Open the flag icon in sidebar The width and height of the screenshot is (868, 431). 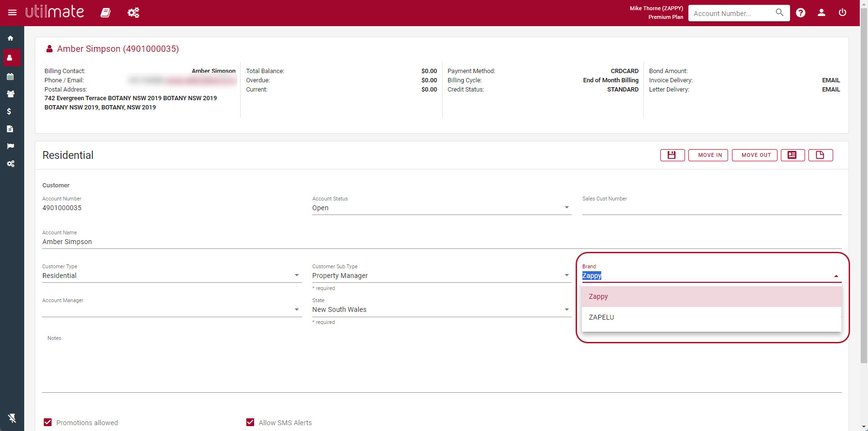coord(10,146)
